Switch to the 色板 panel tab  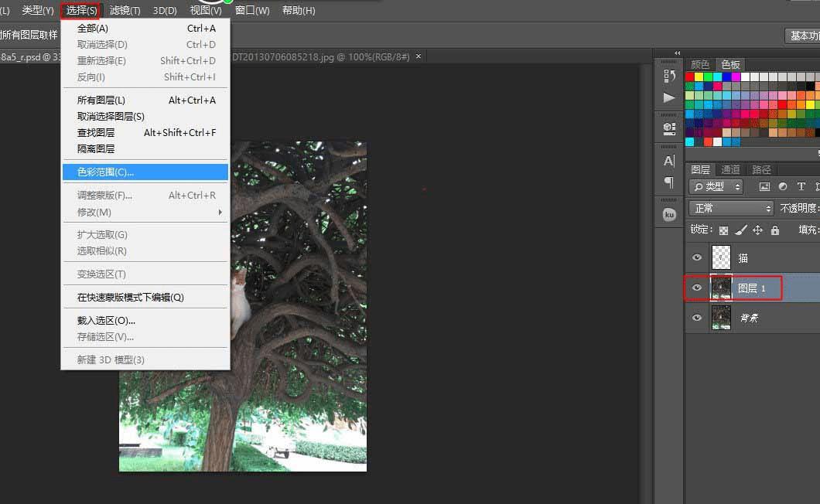pos(730,64)
